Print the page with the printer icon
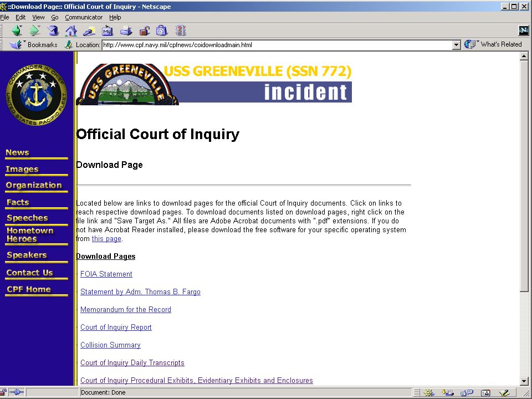The height and width of the screenshot is (399, 532). coord(126,31)
